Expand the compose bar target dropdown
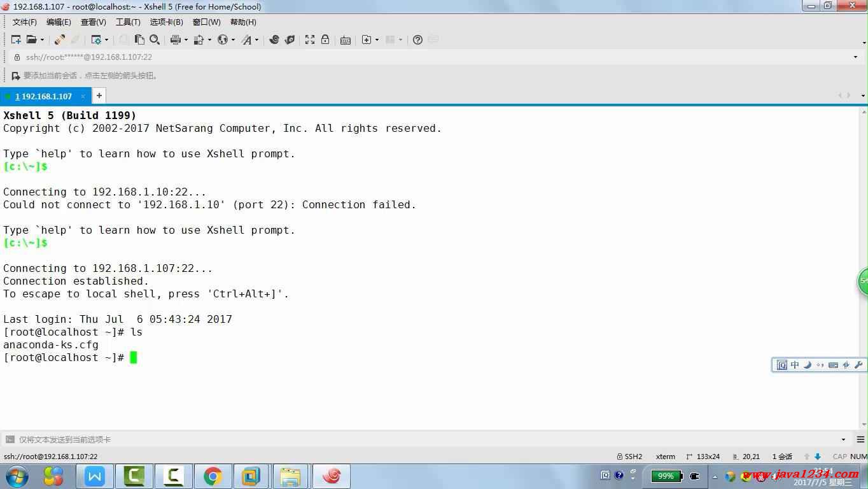The width and height of the screenshot is (868, 489). (844, 439)
